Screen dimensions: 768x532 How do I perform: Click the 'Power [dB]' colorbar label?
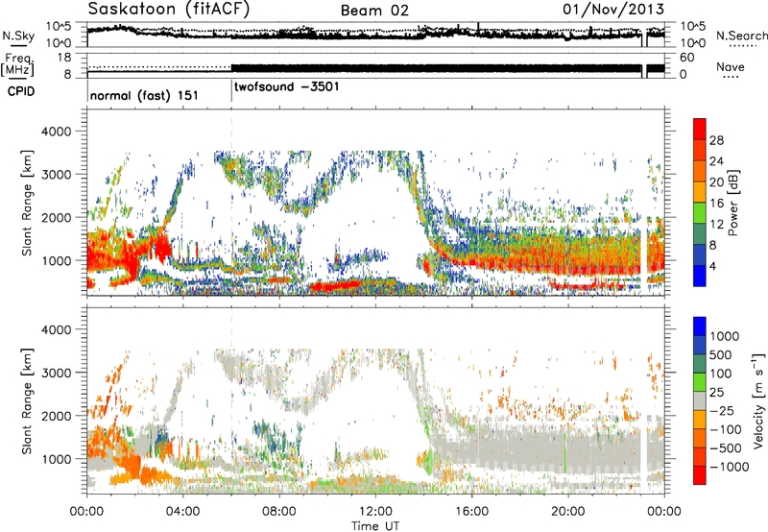[x=733, y=203]
